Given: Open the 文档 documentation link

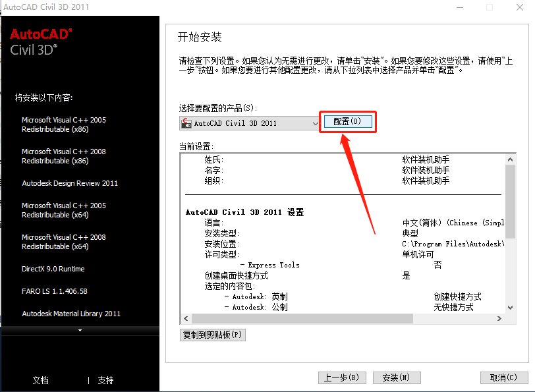Looking at the screenshot, I should (41, 380).
